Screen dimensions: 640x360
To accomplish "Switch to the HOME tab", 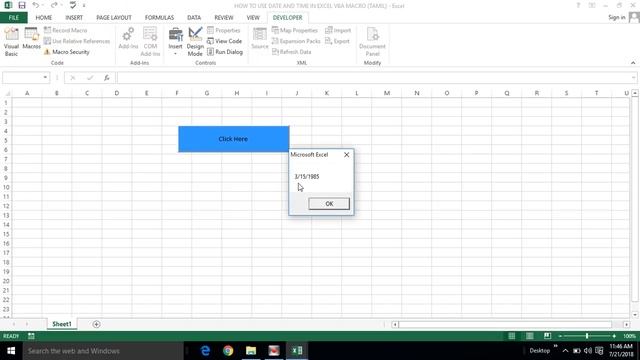I will (x=44, y=18).
